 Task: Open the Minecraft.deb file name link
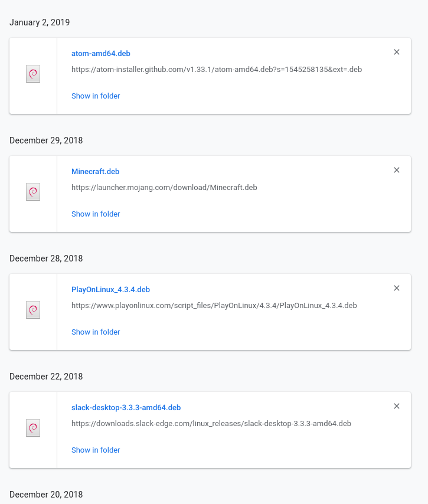point(96,172)
